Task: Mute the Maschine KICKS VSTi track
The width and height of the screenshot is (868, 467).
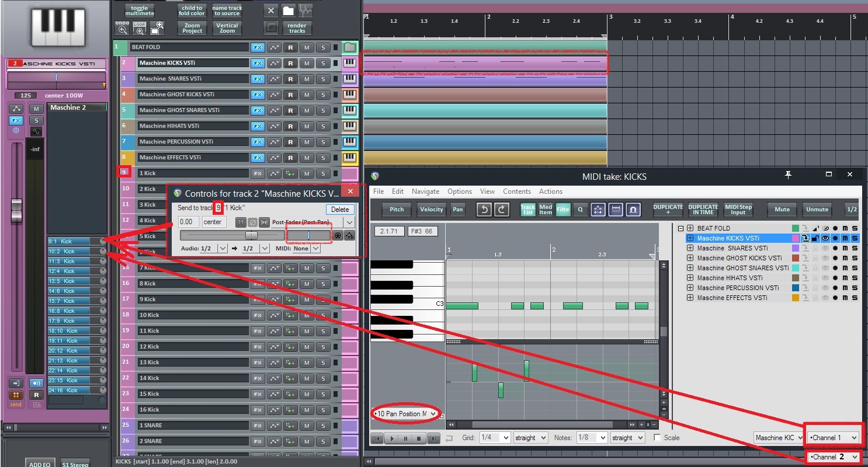Action: (x=307, y=63)
